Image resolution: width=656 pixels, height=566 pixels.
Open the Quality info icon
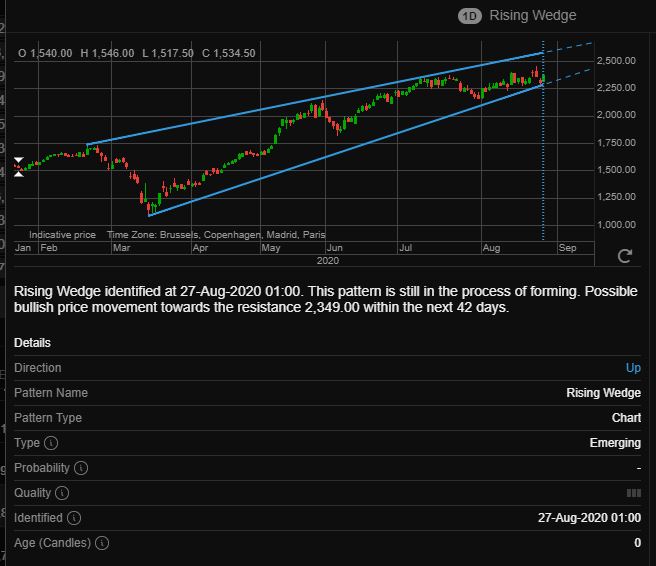(62, 493)
